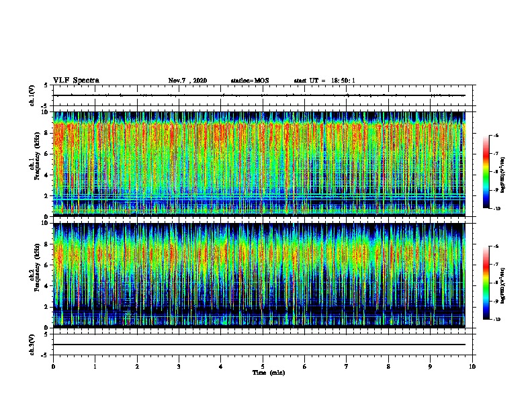
Task: Click the ch.1 waveform trace panel
Action: [x=263, y=95]
